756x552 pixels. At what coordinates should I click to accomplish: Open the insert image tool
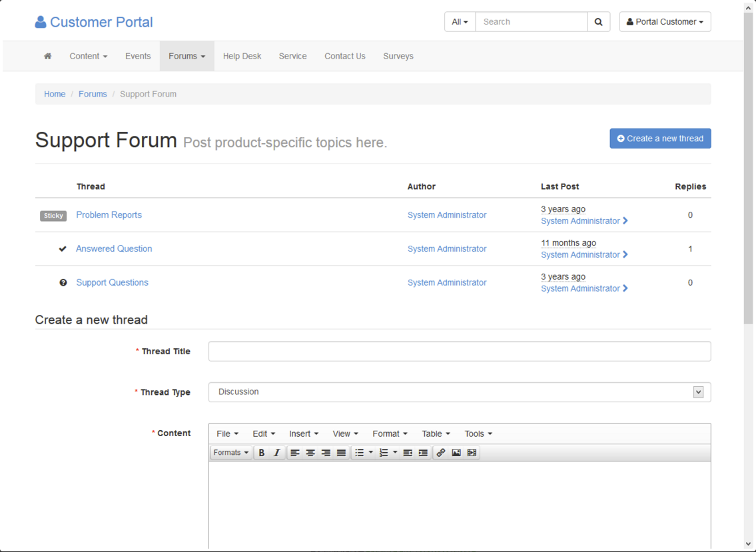[456, 453]
